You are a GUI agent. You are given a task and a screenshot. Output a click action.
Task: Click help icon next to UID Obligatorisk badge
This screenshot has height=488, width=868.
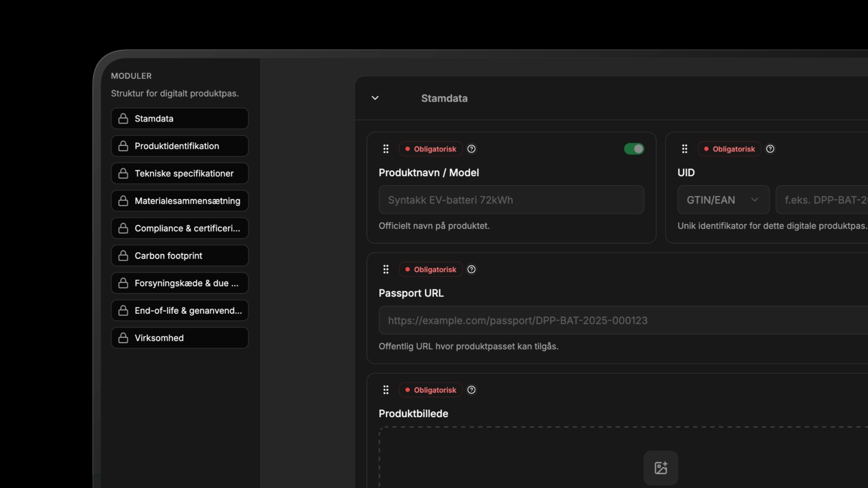[770, 149]
